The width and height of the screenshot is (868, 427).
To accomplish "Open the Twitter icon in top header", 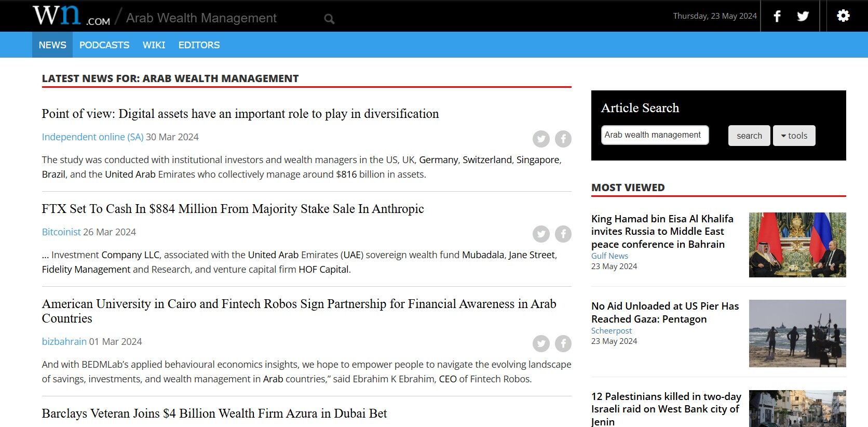I will click(803, 16).
